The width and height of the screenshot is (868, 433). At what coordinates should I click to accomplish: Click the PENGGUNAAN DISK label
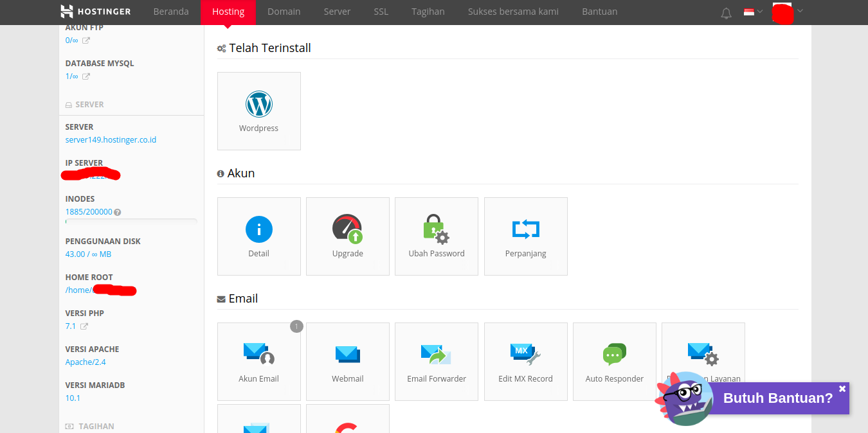coord(103,242)
